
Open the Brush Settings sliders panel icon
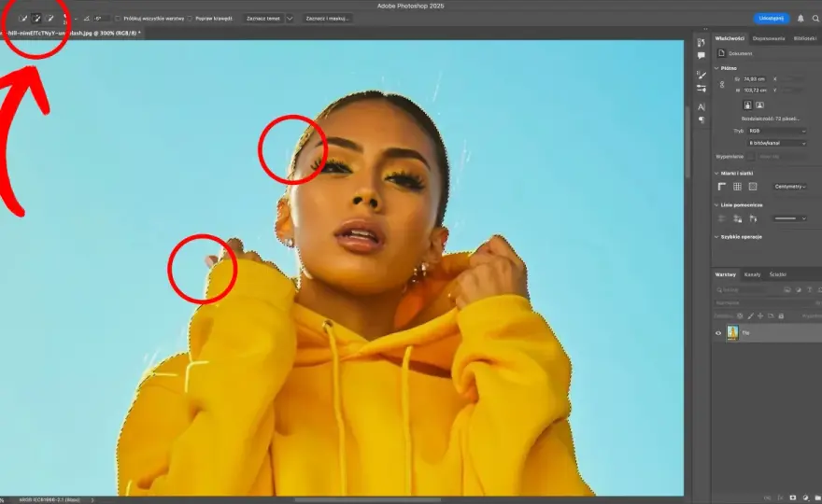(x=702, y=88)
